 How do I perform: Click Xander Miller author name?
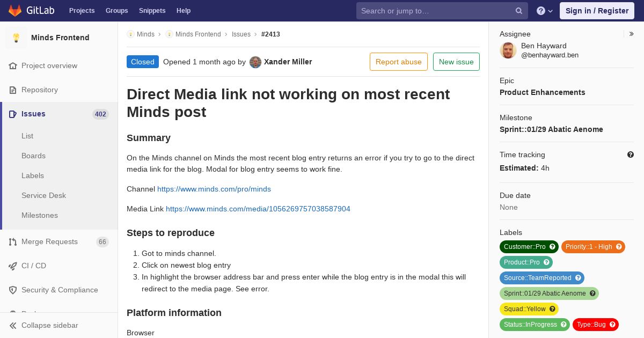click(x=288, y=62)
